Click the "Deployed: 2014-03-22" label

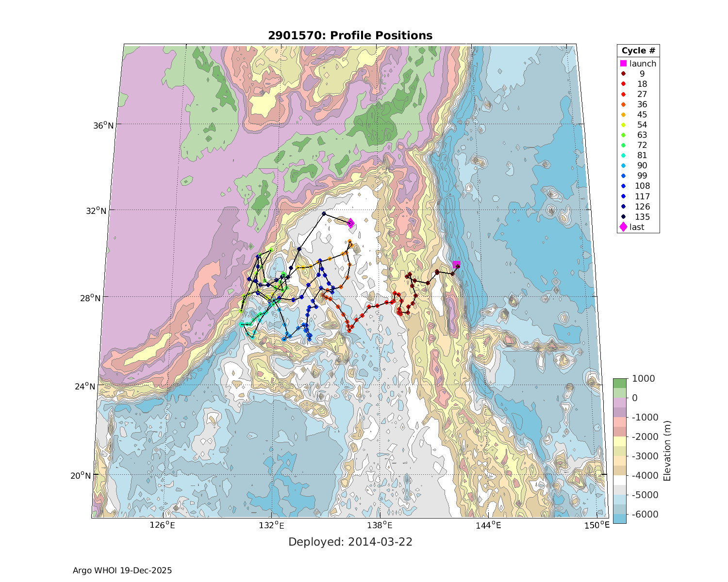[x=350, y=542]
